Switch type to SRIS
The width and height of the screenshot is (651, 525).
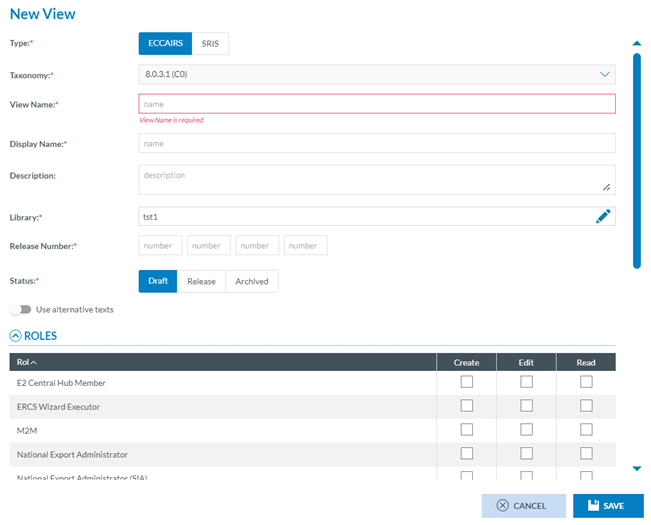pos(210,44)
